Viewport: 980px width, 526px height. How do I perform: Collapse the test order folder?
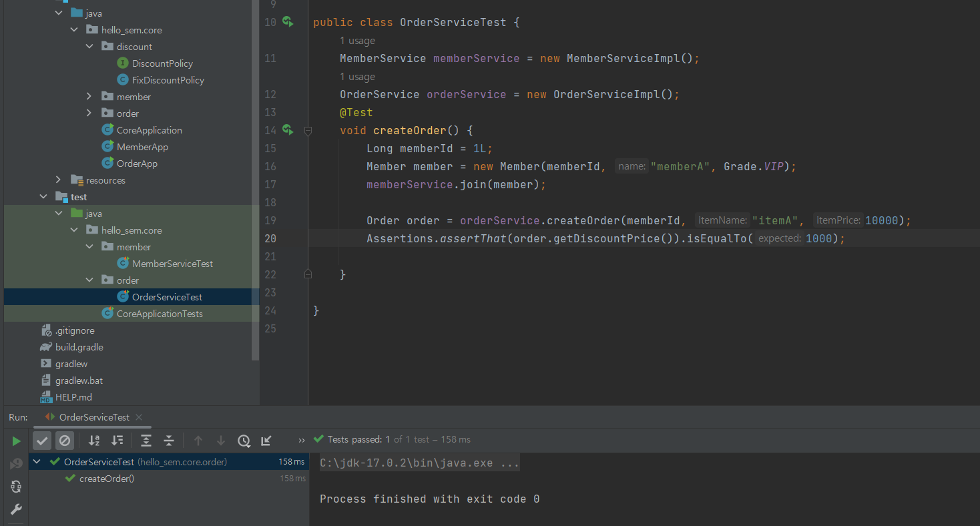coord(89,280)
